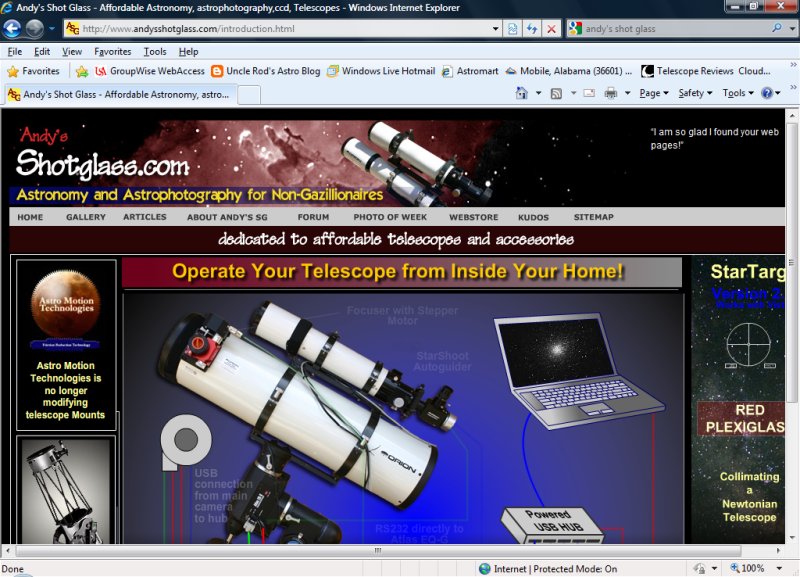Click the Add to Favorites Bar icon
Image resolution: width=800 pixels, height=577 pixels.
[x=82, y=71]
